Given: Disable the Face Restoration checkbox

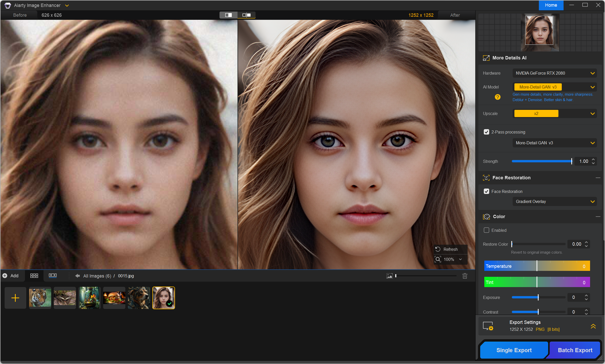Looking at the screenshot, I should [486, 191].
